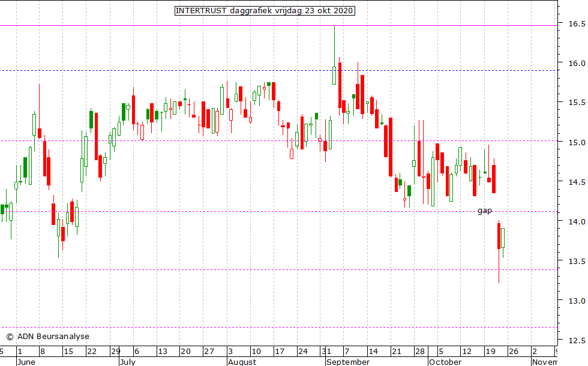
Task: Click the date label 26 under October
Action: pyautogui.click(x=514, y=352)
